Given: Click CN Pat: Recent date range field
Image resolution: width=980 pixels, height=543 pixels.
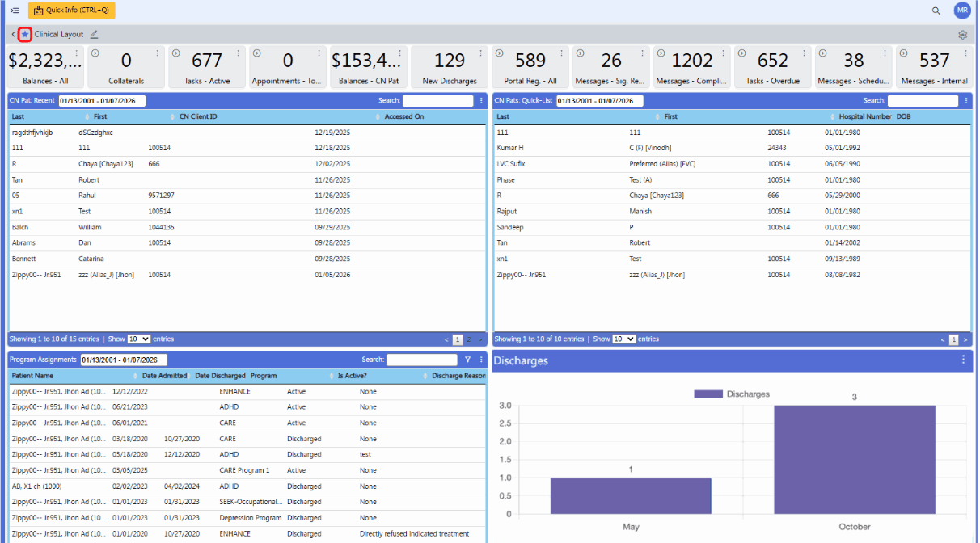Looking at the screenshot, I should point(101,101).
